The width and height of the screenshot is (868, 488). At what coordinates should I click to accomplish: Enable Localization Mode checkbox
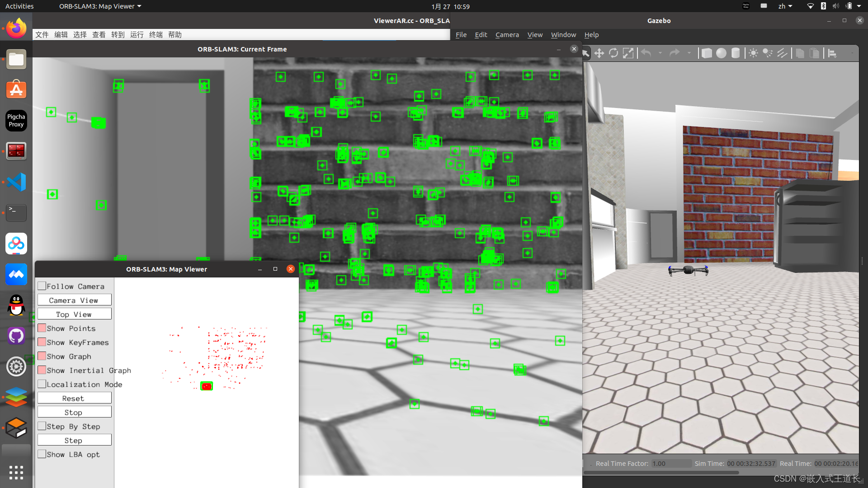pyautogui.click(x=42, y=384)
